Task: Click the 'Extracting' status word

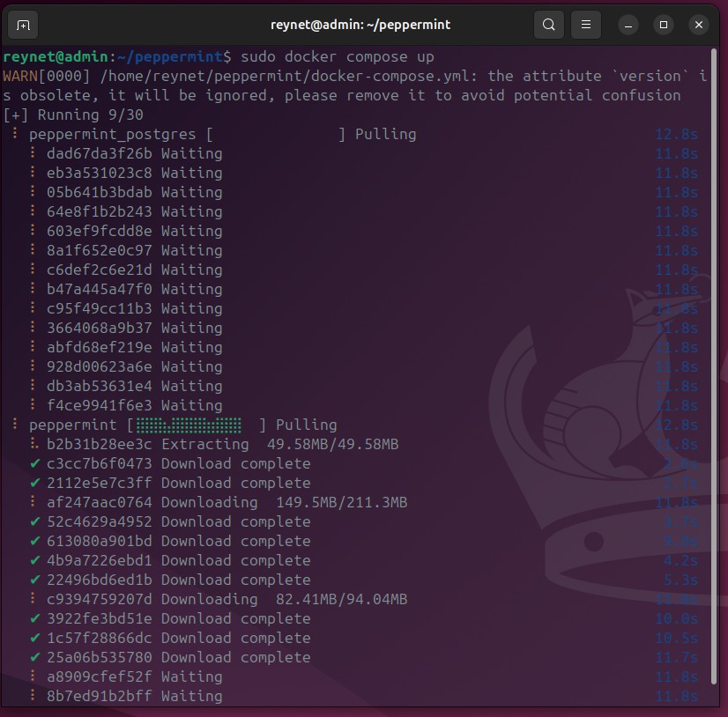Action: pyautogui.click(x=205, y=445)
